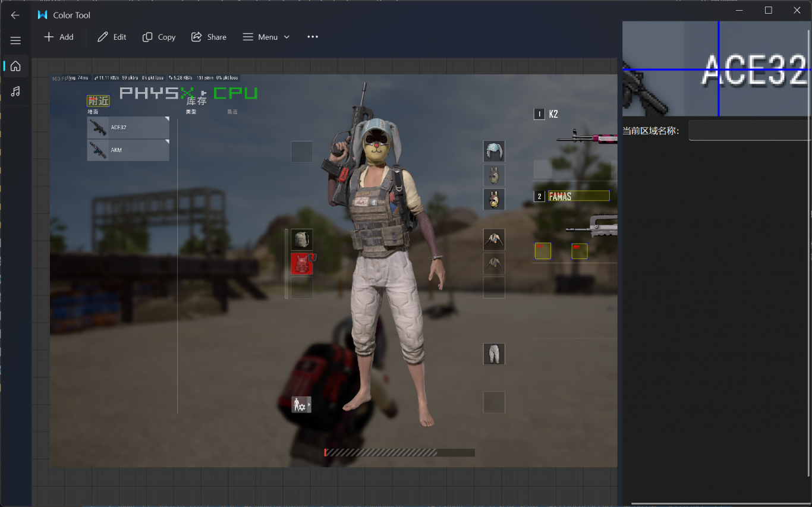Click the Add toolbar button

(59, 37)
